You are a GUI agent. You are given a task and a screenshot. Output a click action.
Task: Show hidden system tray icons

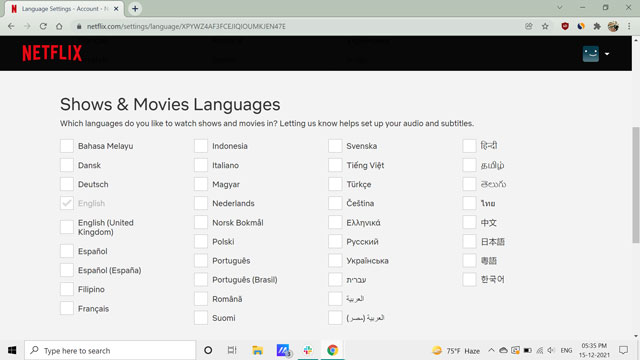[x=491, y=350]
